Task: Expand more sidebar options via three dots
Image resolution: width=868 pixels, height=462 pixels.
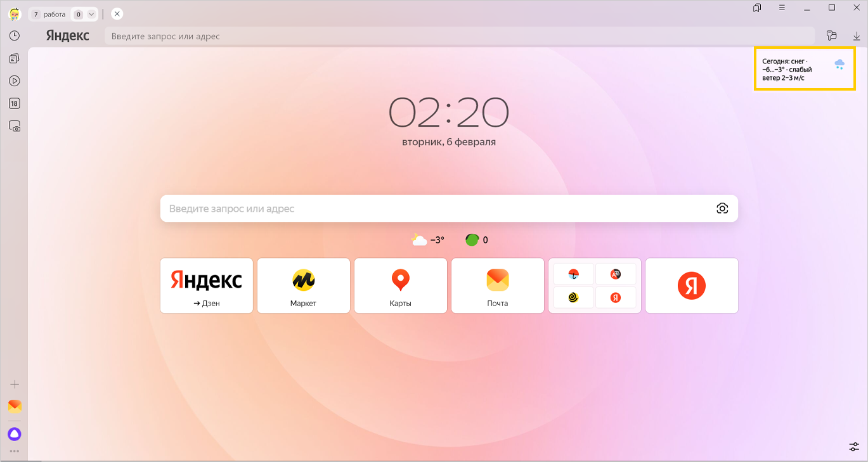Action: [x=14, y=451]
